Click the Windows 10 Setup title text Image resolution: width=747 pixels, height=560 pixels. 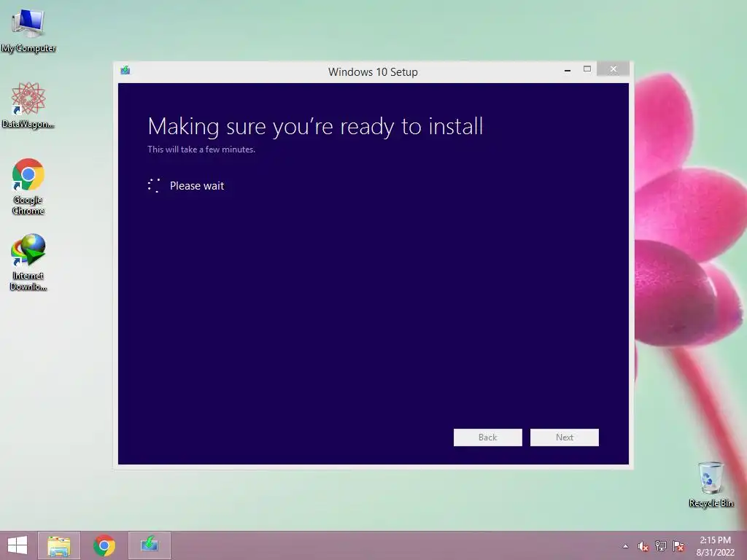(x=373, y=72)
